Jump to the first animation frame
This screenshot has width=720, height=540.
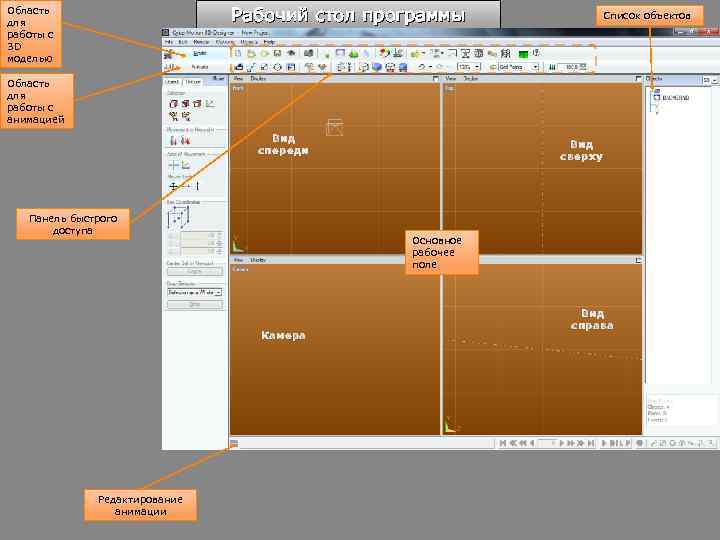click(503, 443)
